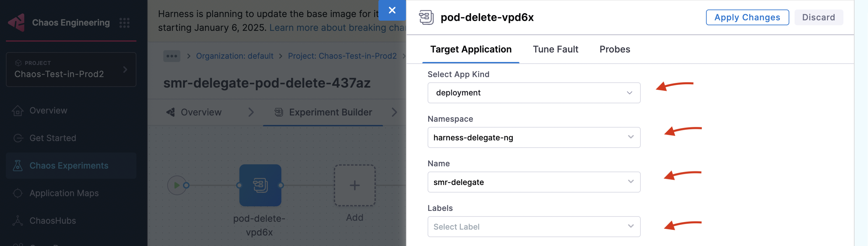The width and height of the screenshot is (868, 246).
Task: Click the experiment start play node
Action: tap(176, 185)
